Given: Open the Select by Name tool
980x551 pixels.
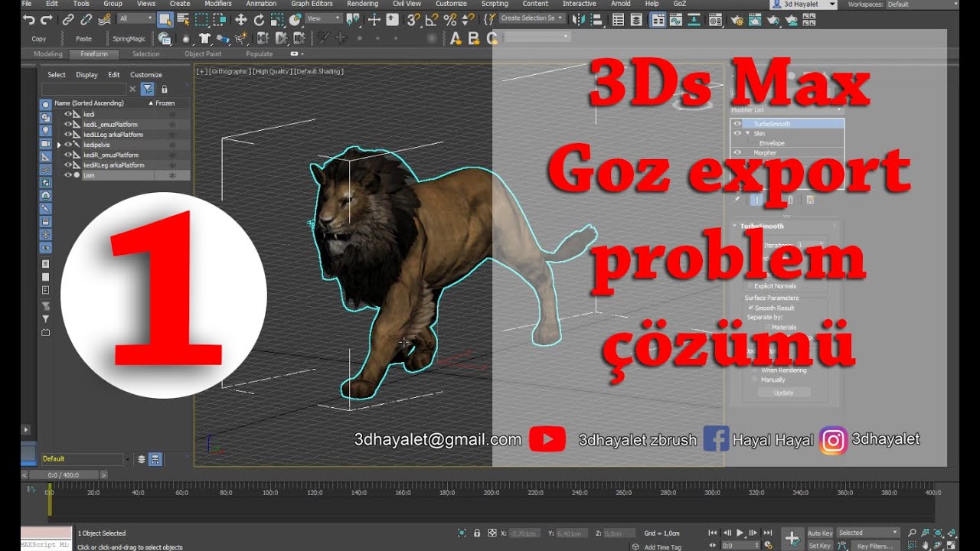Looking at the screenshot, I should pos(183,19).
